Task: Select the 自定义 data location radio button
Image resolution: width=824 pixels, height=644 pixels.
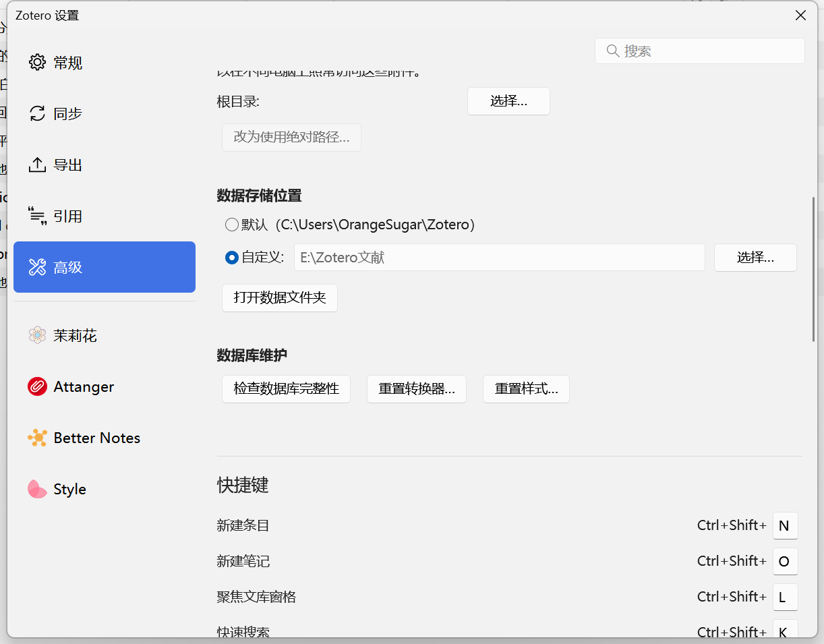Action: click(x=232, y=258)
